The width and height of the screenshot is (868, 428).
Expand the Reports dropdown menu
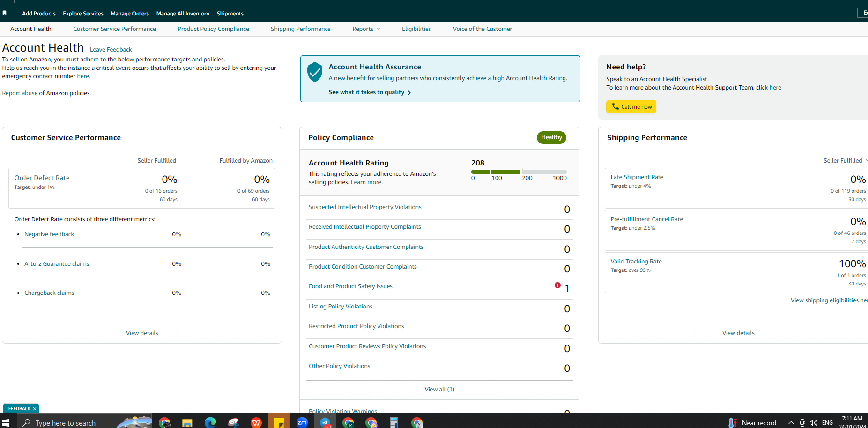tap(366, 29)
